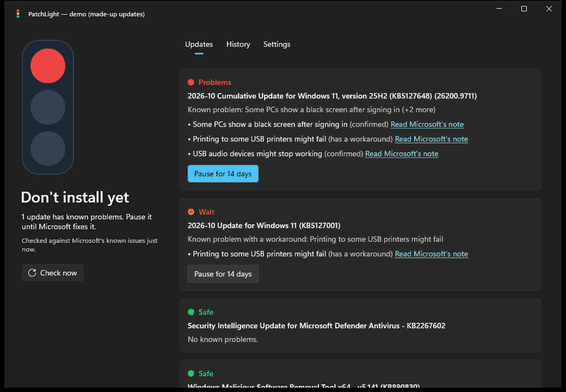Click the red light in the large traffic light
The height and width of the screenshot is (392, 566).
point(47,66)
